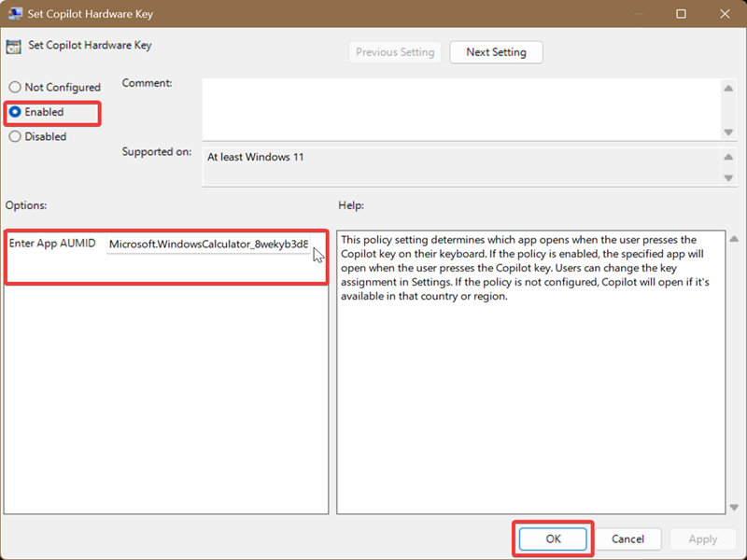Viewport: 747px width, 560px height.
Task: Click the Apply button
Action: pyautogui.click(x=703, y=539)
